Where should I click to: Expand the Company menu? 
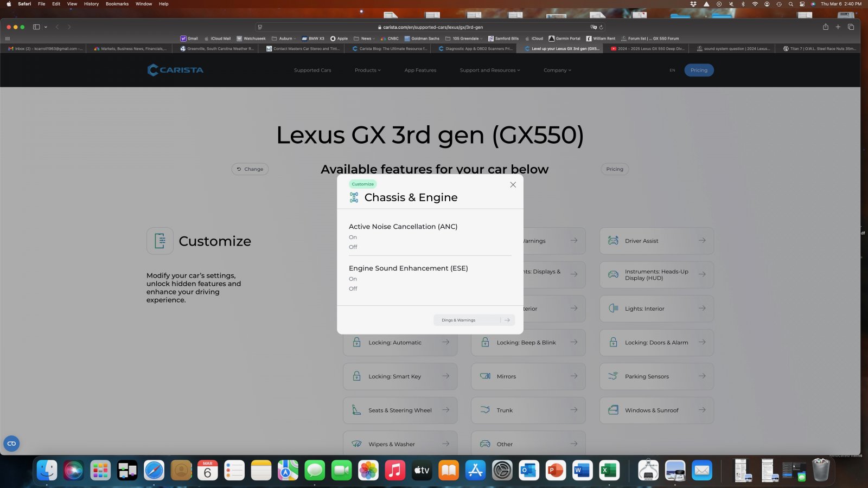point(557,70)
